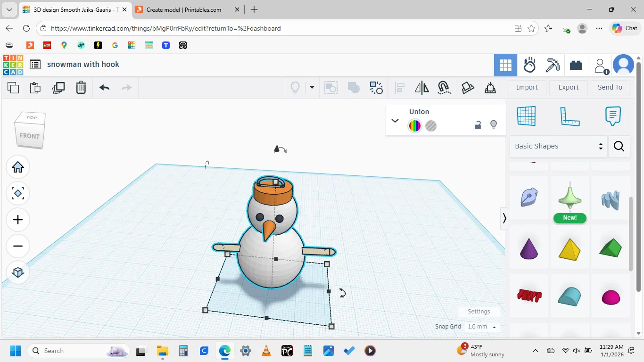The height and width of the screenshot is (362, 644).
Task: Click the Export button
Action: (x=569, y=88)
